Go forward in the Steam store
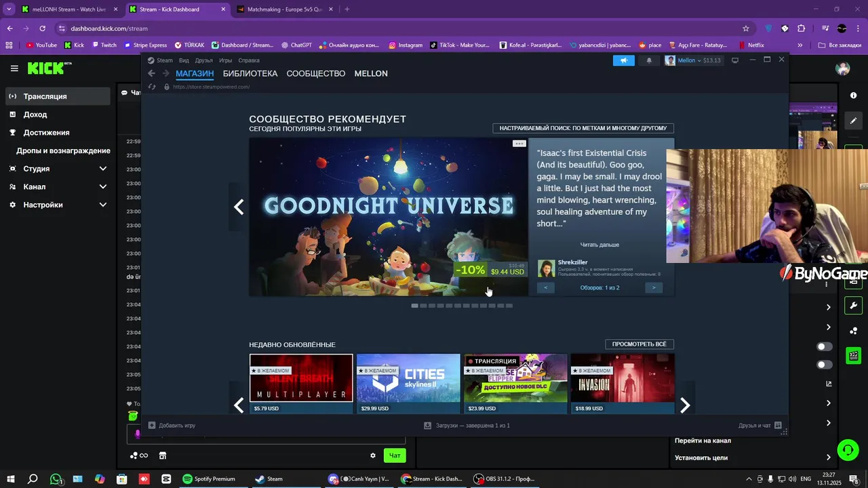 pyautogui.click(x=165, y=73)
